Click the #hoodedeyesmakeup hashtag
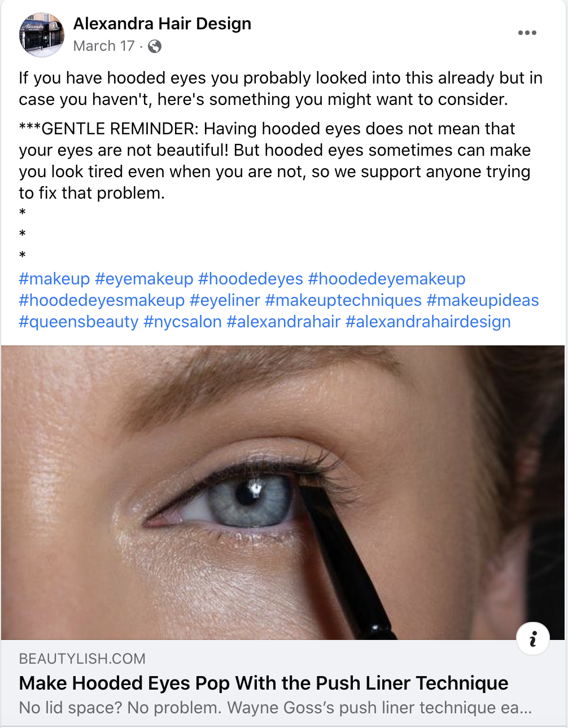This screenshot has height=728, width=568. pyautogui.click(x=102, y=300)
